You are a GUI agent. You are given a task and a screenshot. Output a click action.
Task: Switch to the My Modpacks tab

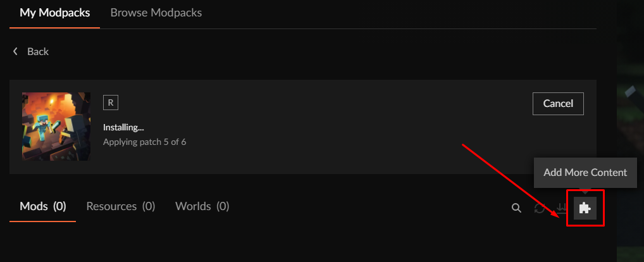click(55, 13)
